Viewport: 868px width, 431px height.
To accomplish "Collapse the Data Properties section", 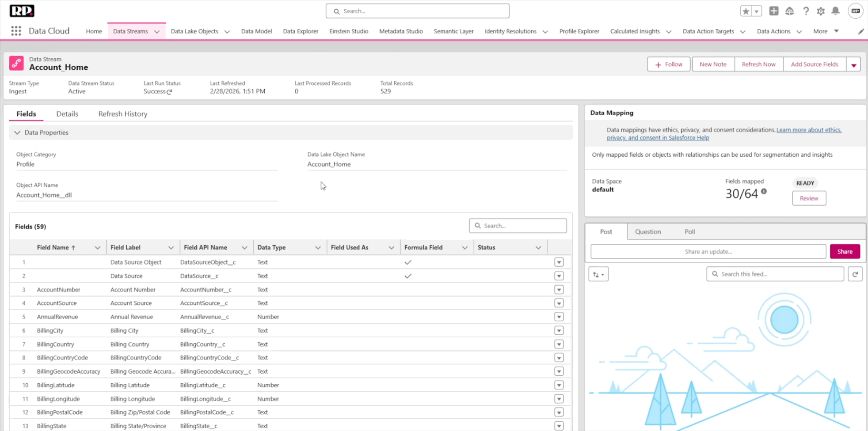I will [x=17, y=132].
